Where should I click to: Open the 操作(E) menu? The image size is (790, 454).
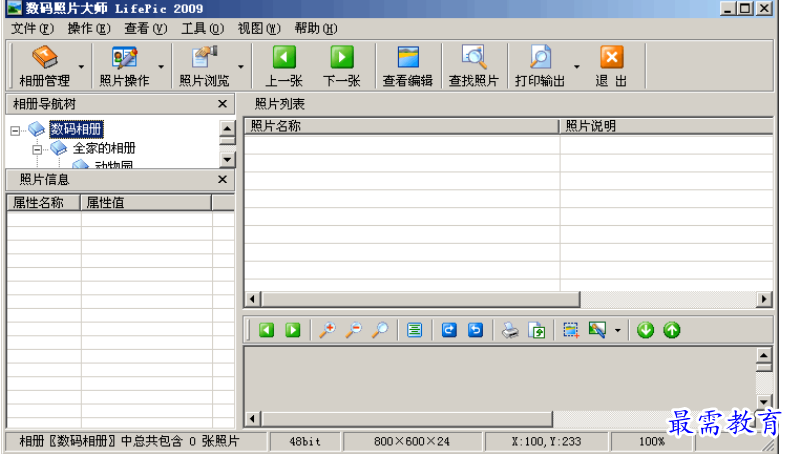pos(89,29)
